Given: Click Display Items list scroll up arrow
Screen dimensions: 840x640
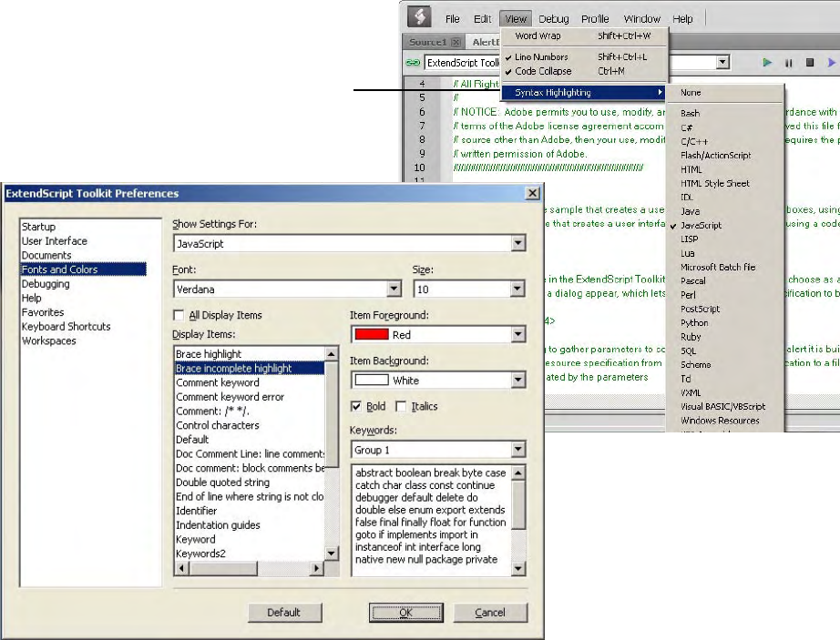Looking at the screenshot, I should click(332, 354).
